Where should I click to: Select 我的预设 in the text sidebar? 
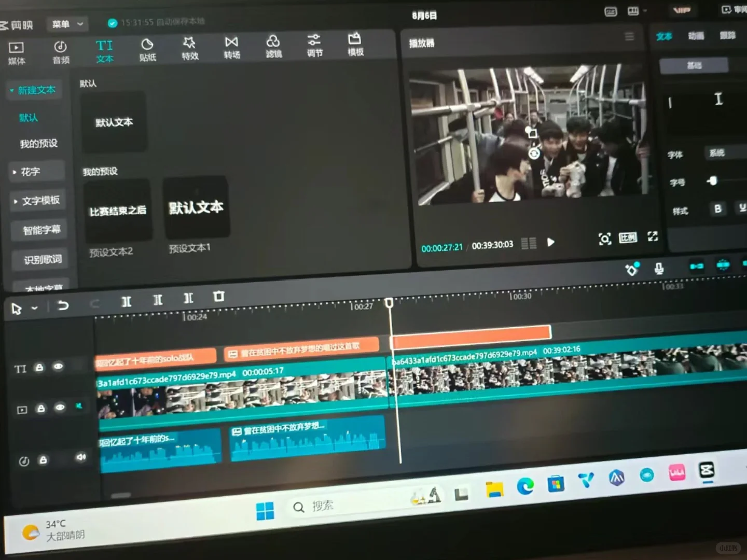(x=38, y=144)
